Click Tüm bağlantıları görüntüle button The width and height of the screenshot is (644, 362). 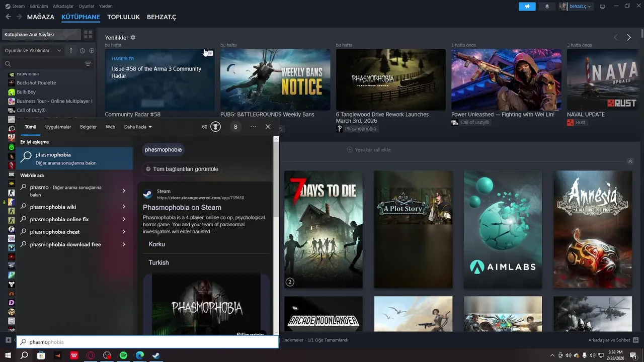click(182, 169)
